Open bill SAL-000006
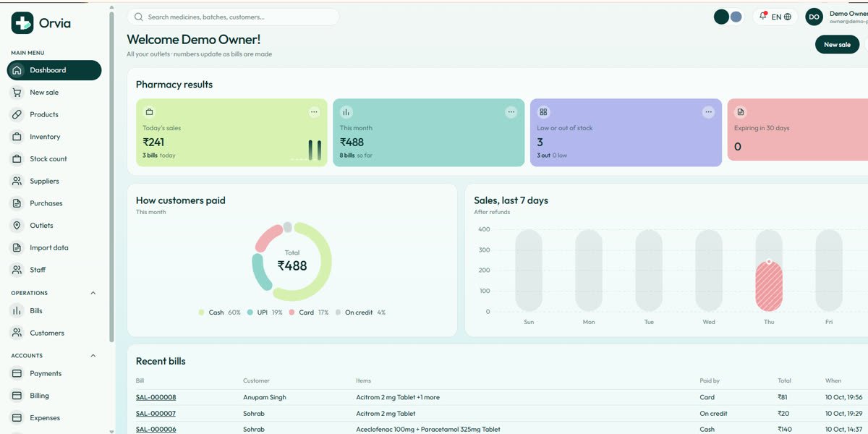The height and width of the screenshot is (434, 868). coord(156,430)
